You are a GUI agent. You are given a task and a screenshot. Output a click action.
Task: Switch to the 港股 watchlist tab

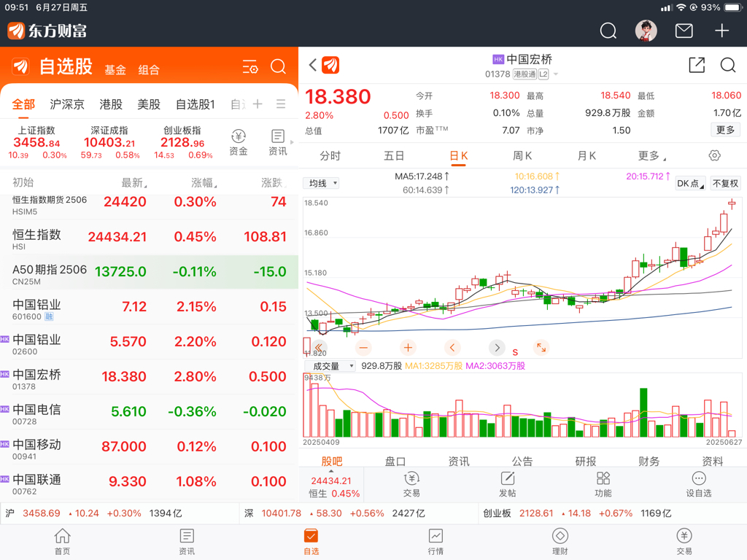pos(111,104)
